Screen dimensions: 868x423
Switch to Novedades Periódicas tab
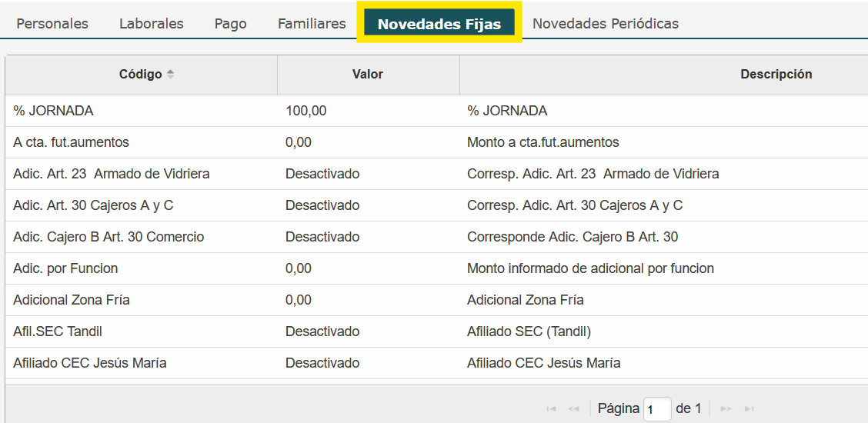tap(605, 24)
